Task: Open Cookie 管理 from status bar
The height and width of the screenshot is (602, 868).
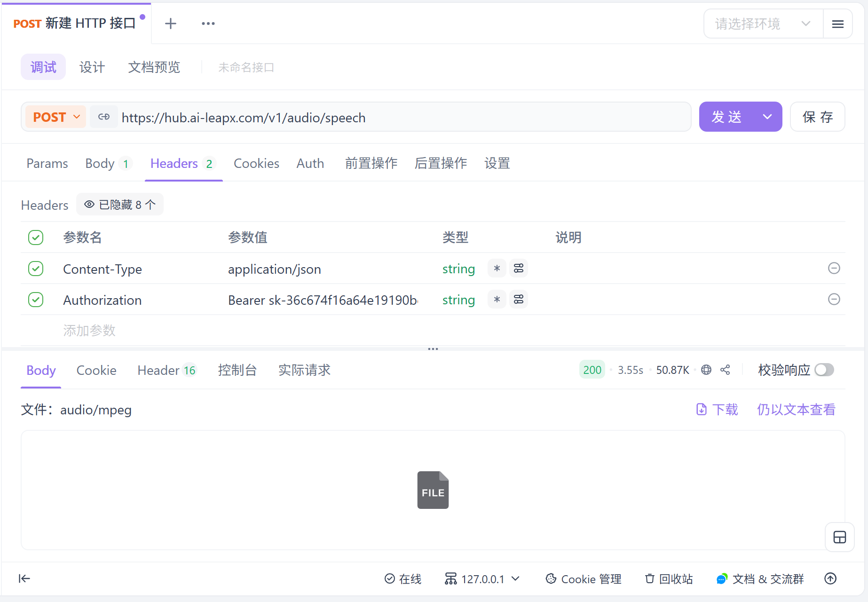Action: point(584,579)
